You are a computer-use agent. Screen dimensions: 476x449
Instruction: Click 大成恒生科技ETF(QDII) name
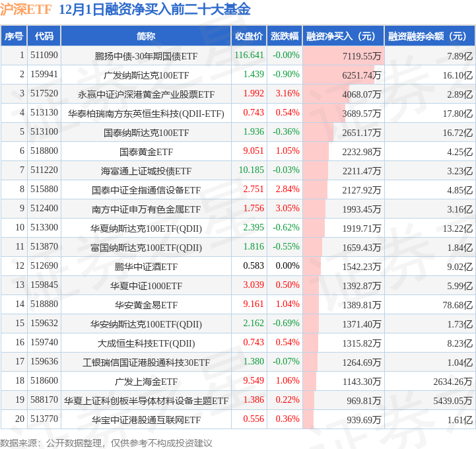pyautogui.click(x=146, y=343)
